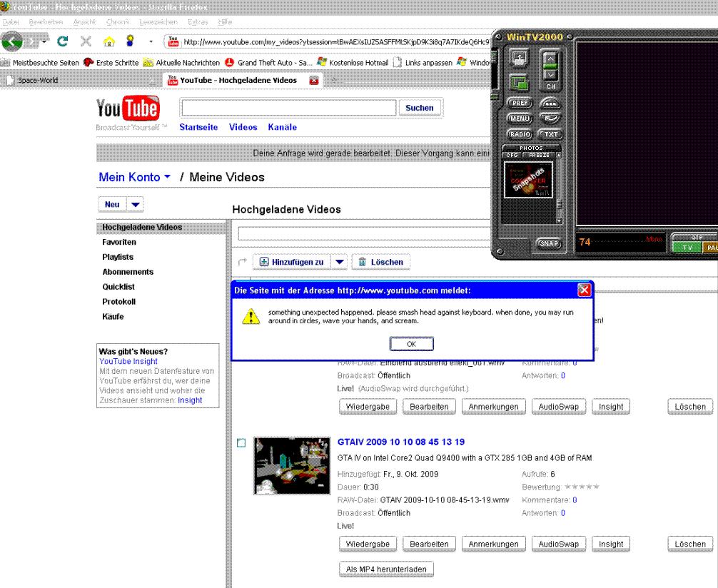Select Abonnements in the sidebar
The width and height of the screenshot is (718, 588).
(x=128, y=272)
